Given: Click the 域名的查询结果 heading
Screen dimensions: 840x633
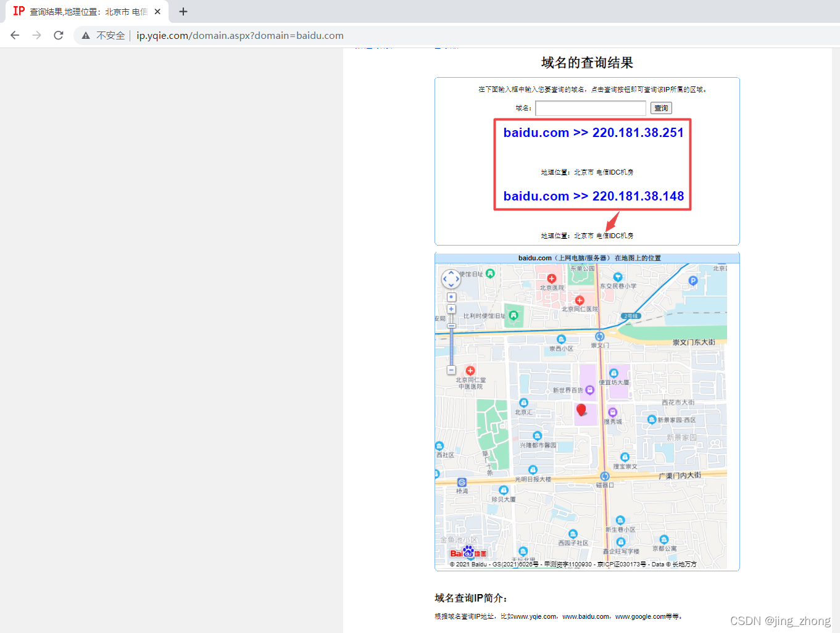Looking at the screenshot, I should tap(587, 62).
